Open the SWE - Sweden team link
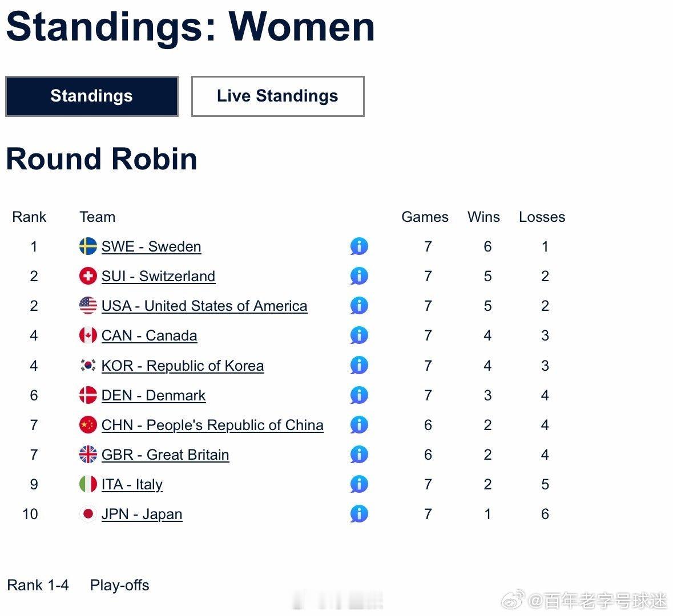This screenshot has height=616, width=673. [151, 246]
